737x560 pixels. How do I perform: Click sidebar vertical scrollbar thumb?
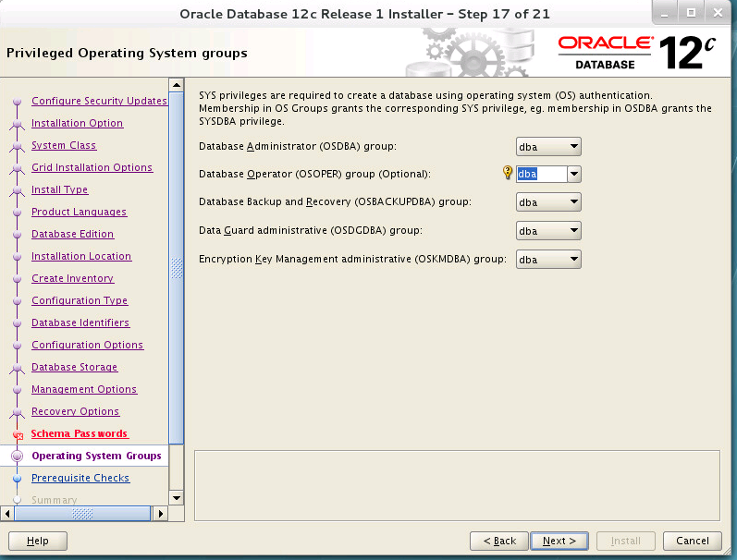(x=177, y=268)
